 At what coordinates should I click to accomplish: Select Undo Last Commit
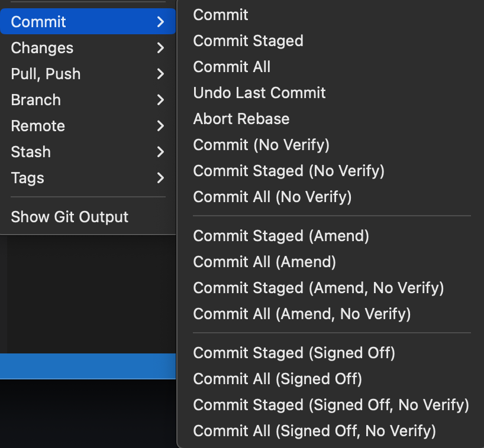(x=259, y=93)
